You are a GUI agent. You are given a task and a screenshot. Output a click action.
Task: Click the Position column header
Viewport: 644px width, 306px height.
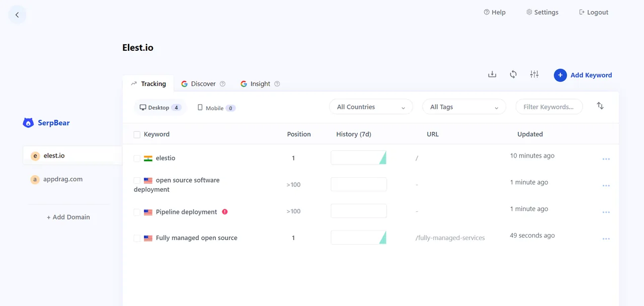(x=299, y=134)
